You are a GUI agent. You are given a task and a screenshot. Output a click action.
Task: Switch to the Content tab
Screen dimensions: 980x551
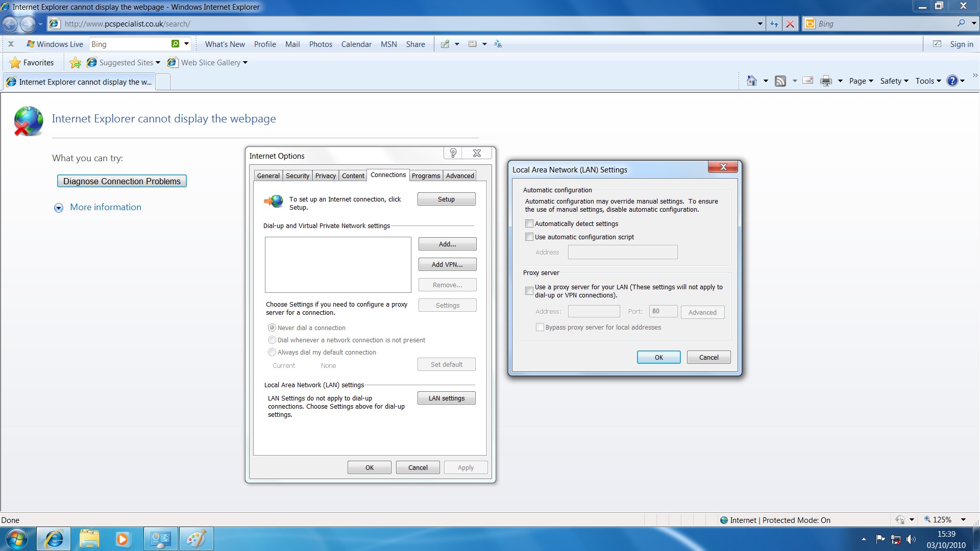(x=353, y=176)
